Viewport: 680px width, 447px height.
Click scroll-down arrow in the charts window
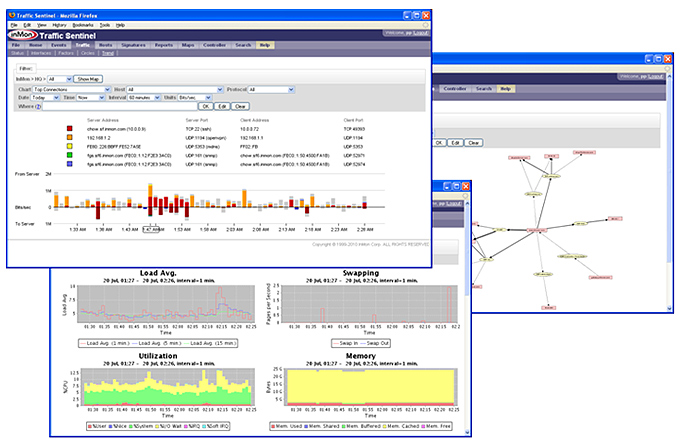(467, 432)
